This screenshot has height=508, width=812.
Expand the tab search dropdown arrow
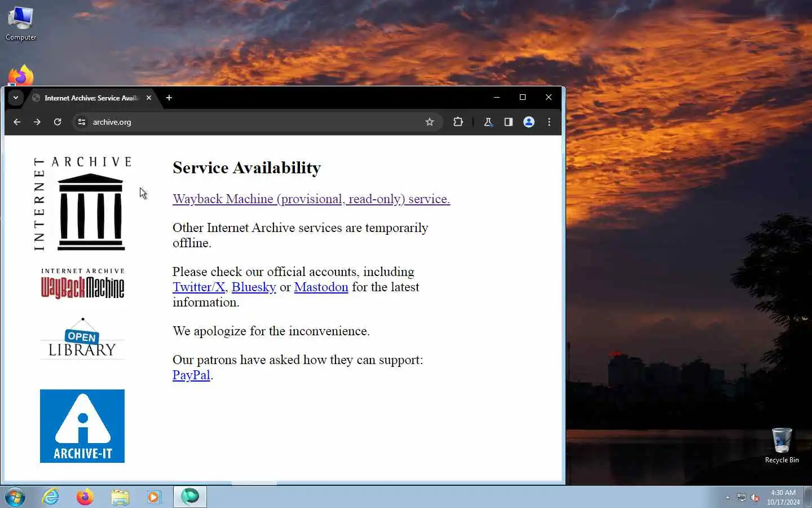point(16,98)
